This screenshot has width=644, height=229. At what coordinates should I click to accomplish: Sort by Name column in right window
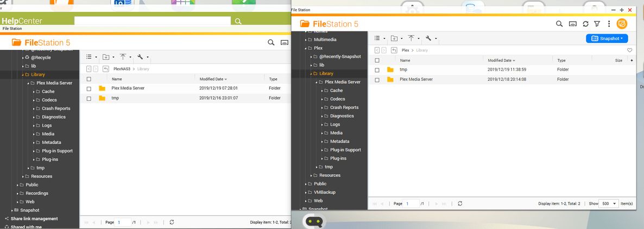[x=405, y=60]
